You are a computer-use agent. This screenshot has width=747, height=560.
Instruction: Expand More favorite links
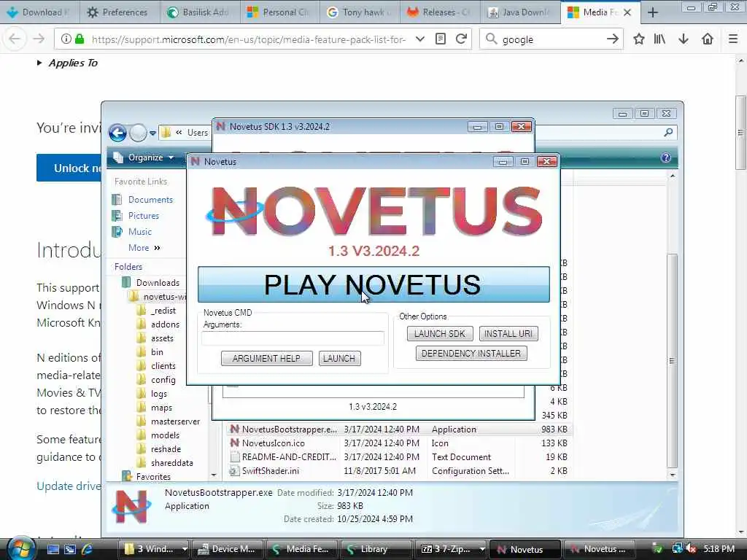coord(144,248)
